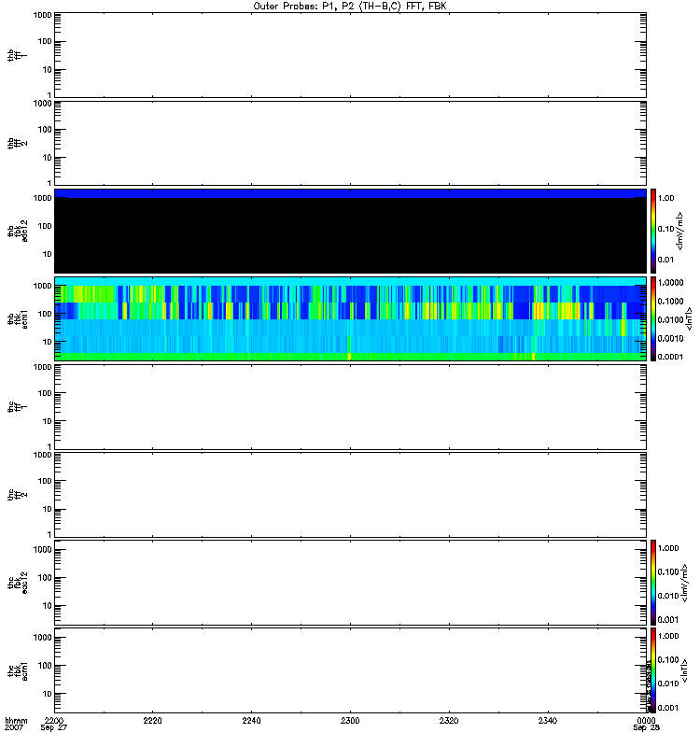700x747 pixels.
Task: Click the '100' tick label of thb fbk scm1 panel
Action: (x=45, y=314)
